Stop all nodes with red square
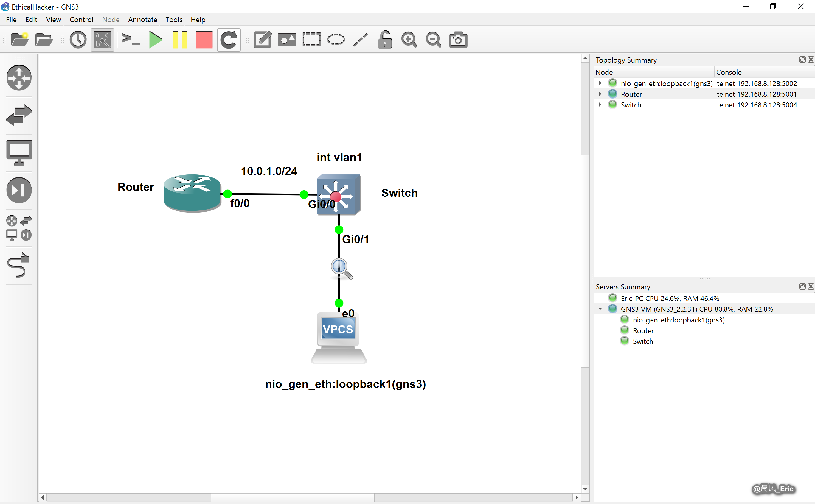The height and width of the screenshot is (504, 815). pos(204,40)
